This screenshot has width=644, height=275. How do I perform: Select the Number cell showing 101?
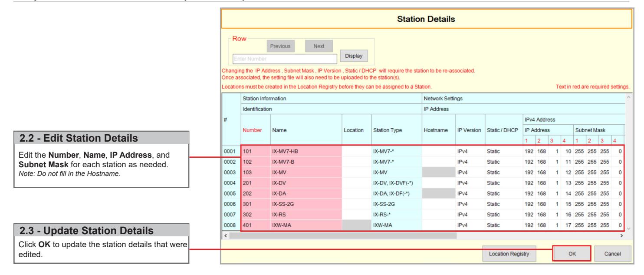(x=255, y=152)
